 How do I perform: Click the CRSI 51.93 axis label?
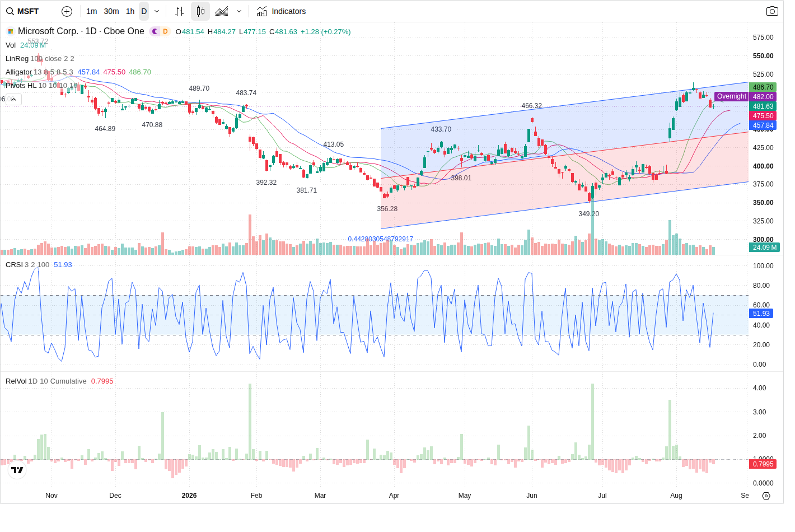pyautogui.click(x=761, y=314)
